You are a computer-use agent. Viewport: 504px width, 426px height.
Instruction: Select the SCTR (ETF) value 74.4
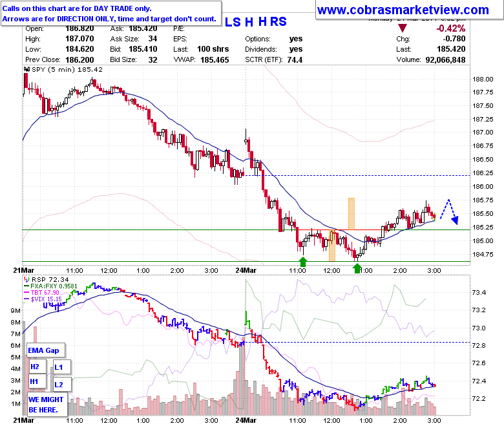click(x=295, y=60)
